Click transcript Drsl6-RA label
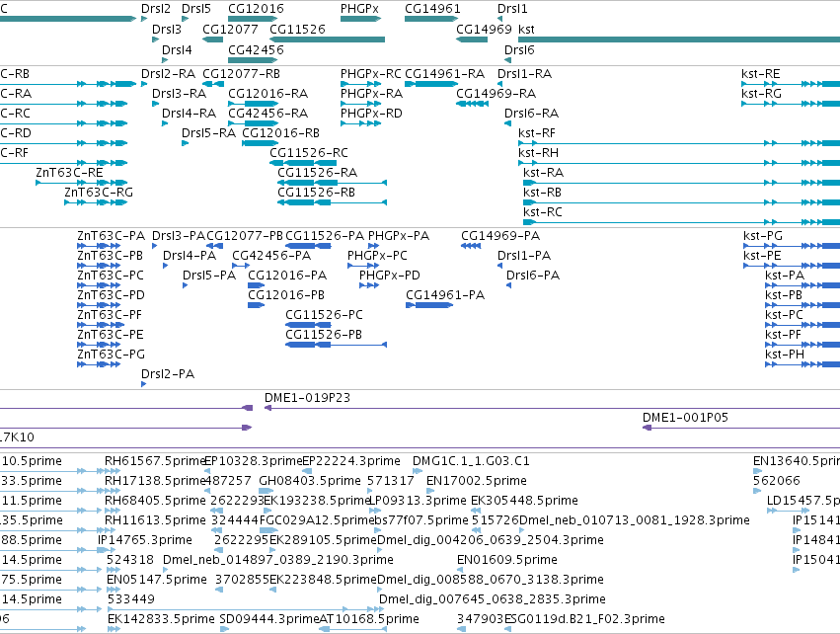840x634 pixels. click(x=531, y=114)
